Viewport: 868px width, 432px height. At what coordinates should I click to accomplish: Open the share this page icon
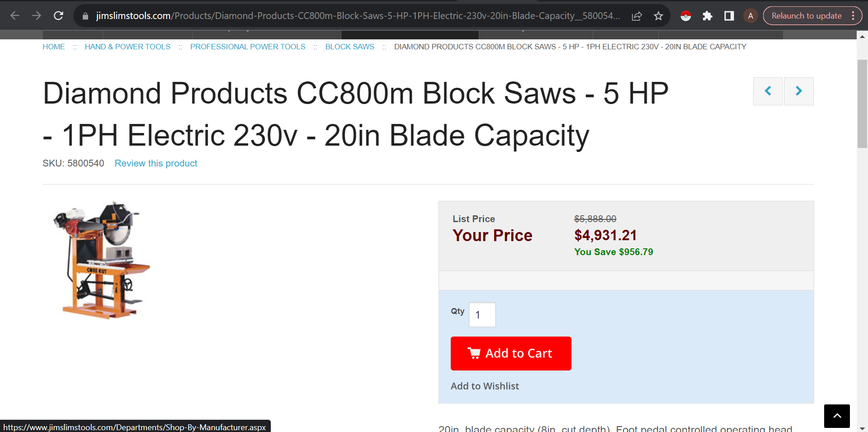point(637,15)
